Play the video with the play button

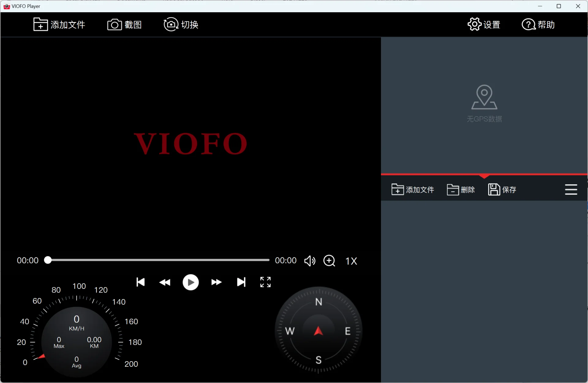(x=190, y=282)
